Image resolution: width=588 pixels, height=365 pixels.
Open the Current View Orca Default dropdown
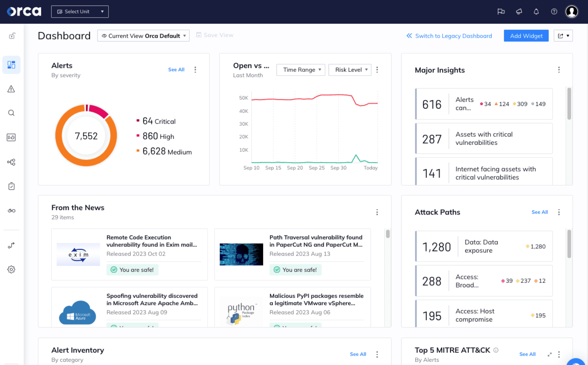click(143, 36)
